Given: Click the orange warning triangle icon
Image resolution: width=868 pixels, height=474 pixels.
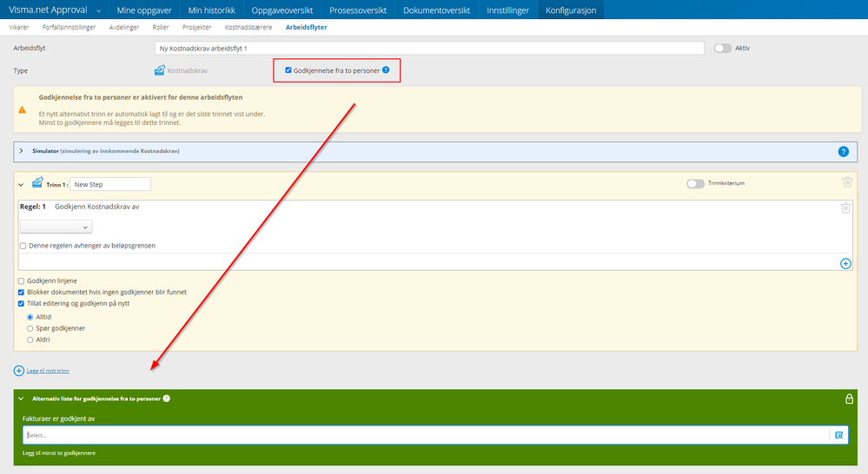Looking at the screenshot, I should coord(22,109).
